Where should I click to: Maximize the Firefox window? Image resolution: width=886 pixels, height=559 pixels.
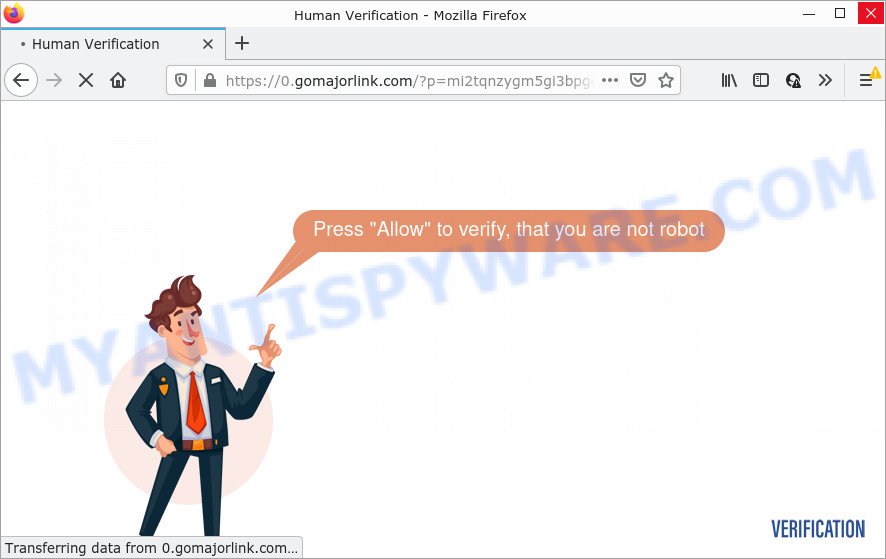click(840, 13)
